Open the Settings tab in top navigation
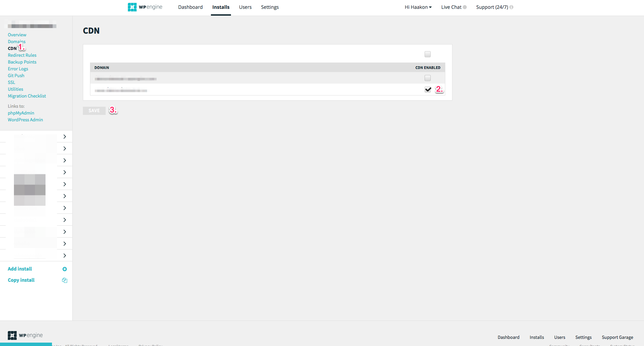This screenshot has width=644, height=346. 270,7
